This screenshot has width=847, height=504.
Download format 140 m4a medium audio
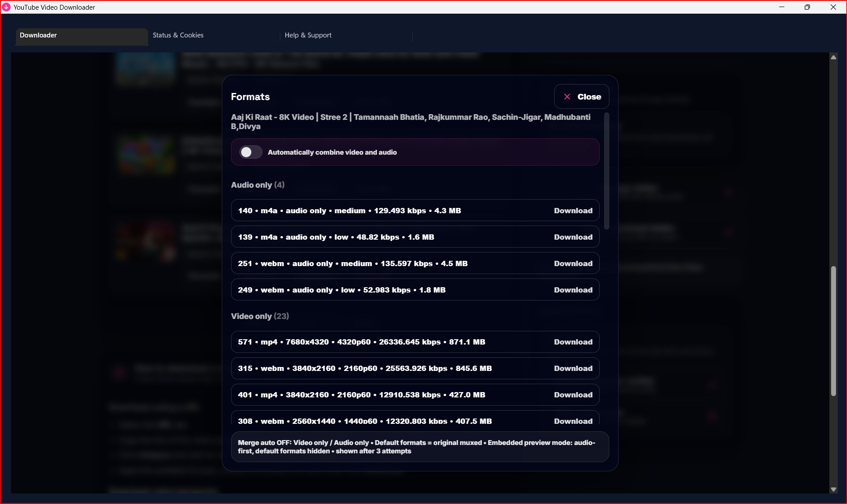click(x=573, y=211)
